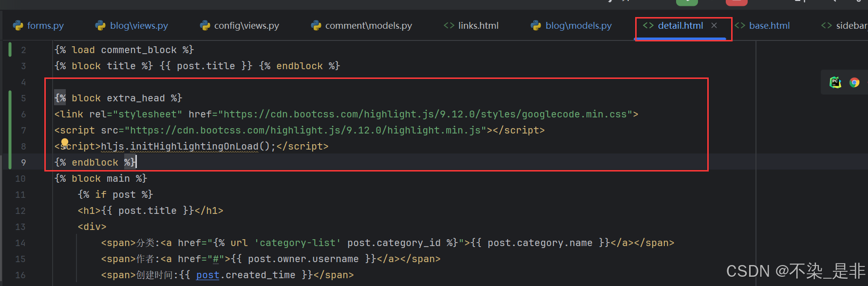Click the Python icon on blog\views.py tab
Image resolution: width=868 pixels, height=286 pixels.
click(101, 26)
